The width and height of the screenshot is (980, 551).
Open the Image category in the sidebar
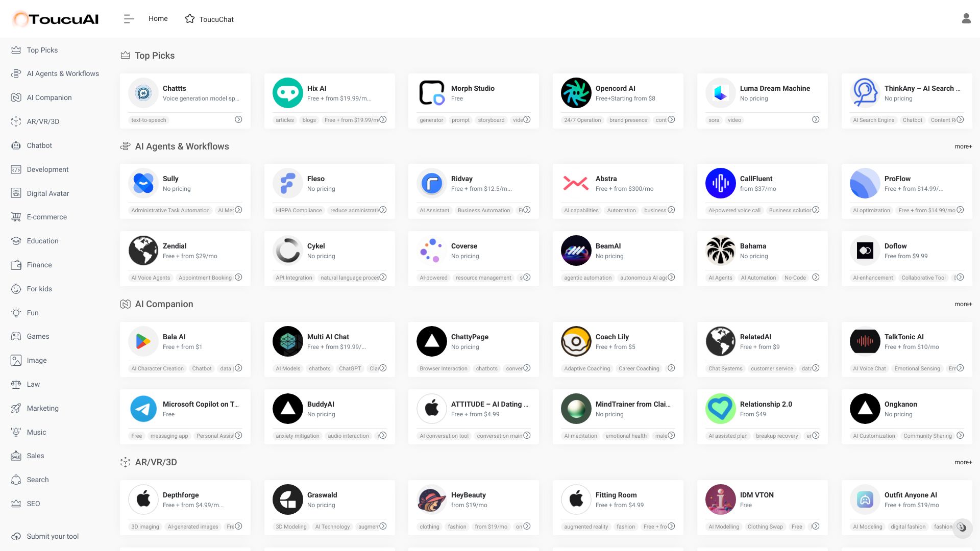(36, 360)
